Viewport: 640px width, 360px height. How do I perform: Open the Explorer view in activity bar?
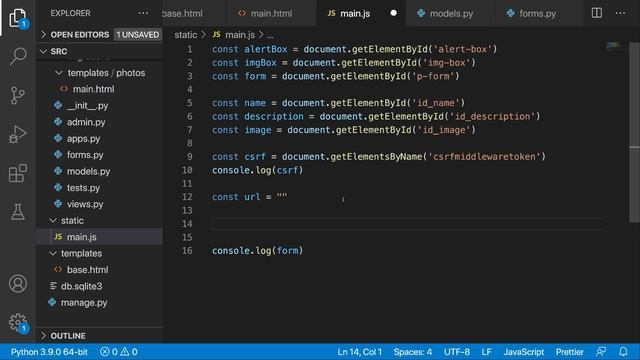pos(18,18)
